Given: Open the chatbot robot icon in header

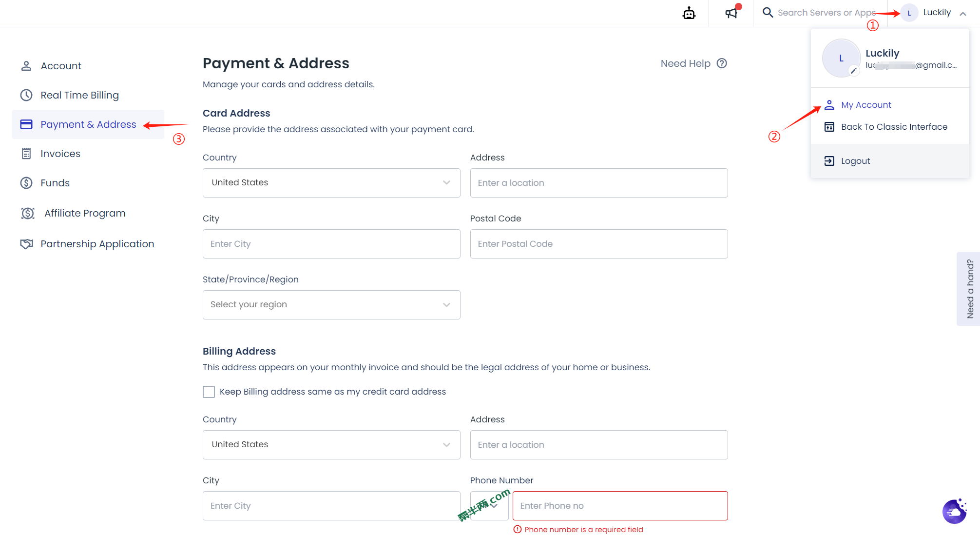Looking at the screenshot, I should [x=689, y=13].
